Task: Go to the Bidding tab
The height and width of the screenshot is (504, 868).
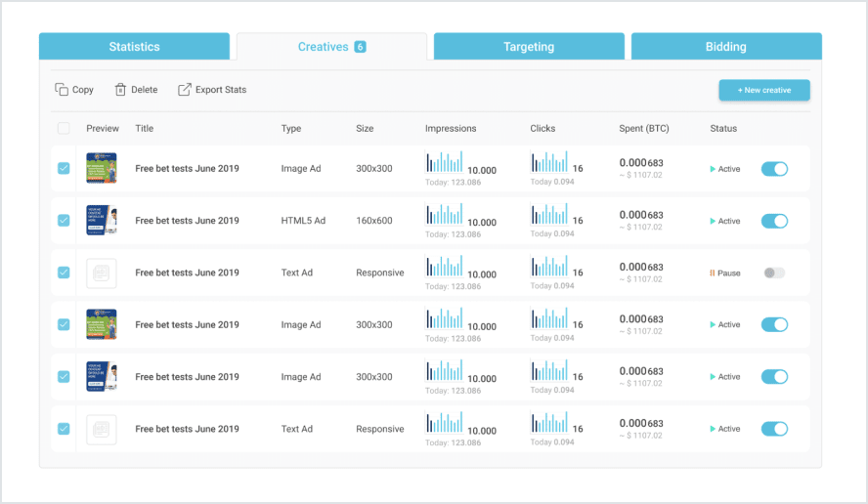Action: (726, 47)
